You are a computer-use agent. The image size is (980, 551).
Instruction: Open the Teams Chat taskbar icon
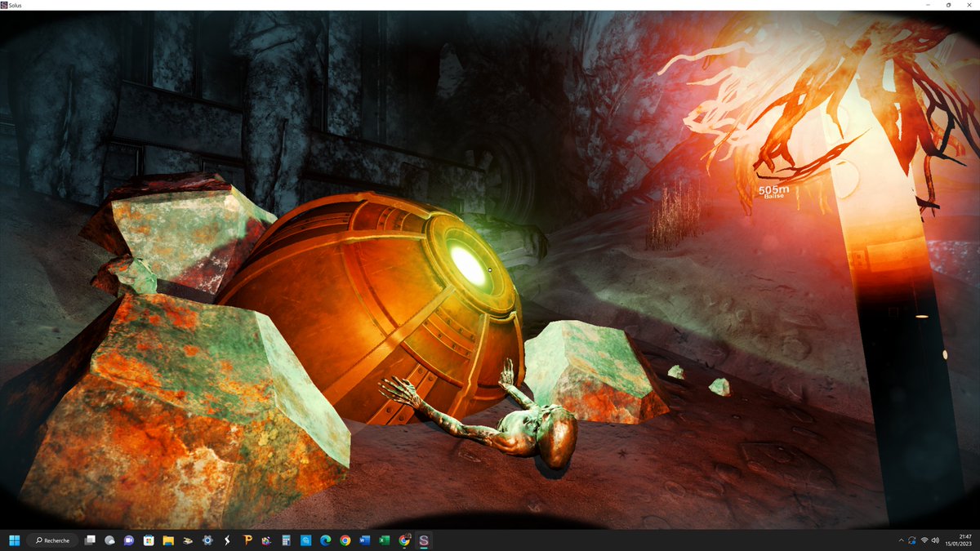(129, 540)
